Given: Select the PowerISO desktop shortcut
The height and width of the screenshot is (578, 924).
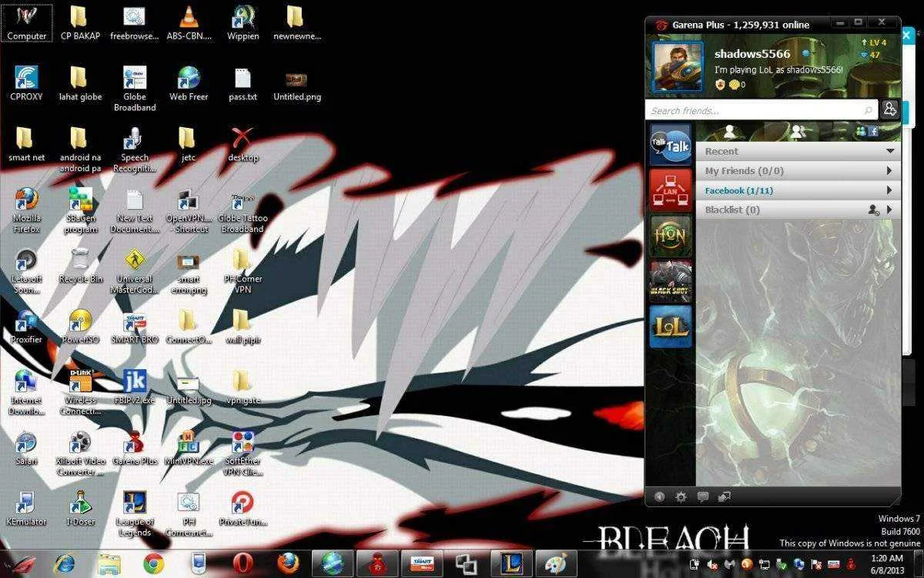Looking at the screenshot, I should (81, 325).
